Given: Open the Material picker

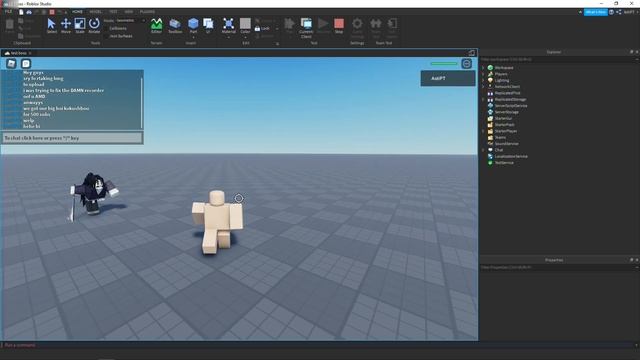Looking at the screenshot, I should click(x=229, y=25).
